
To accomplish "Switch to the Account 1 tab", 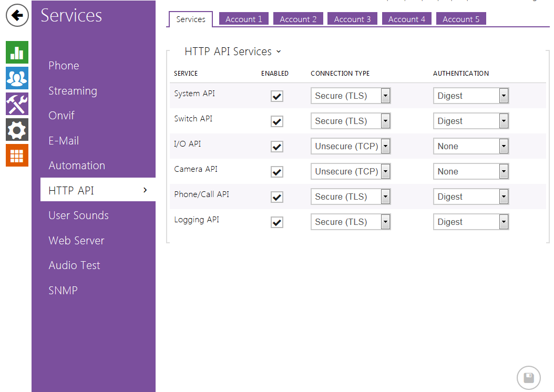I will coord(243,19).
